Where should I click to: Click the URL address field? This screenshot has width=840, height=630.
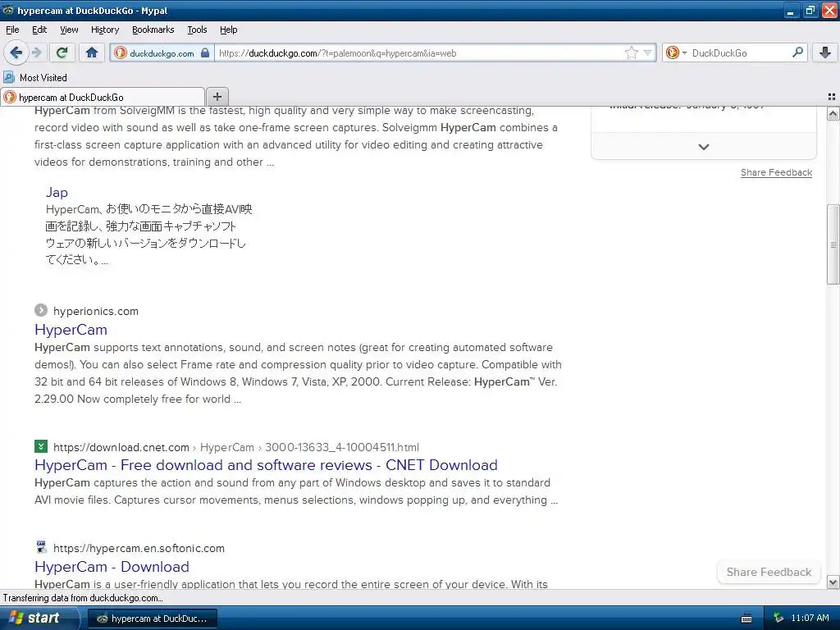tap(418, 53)
